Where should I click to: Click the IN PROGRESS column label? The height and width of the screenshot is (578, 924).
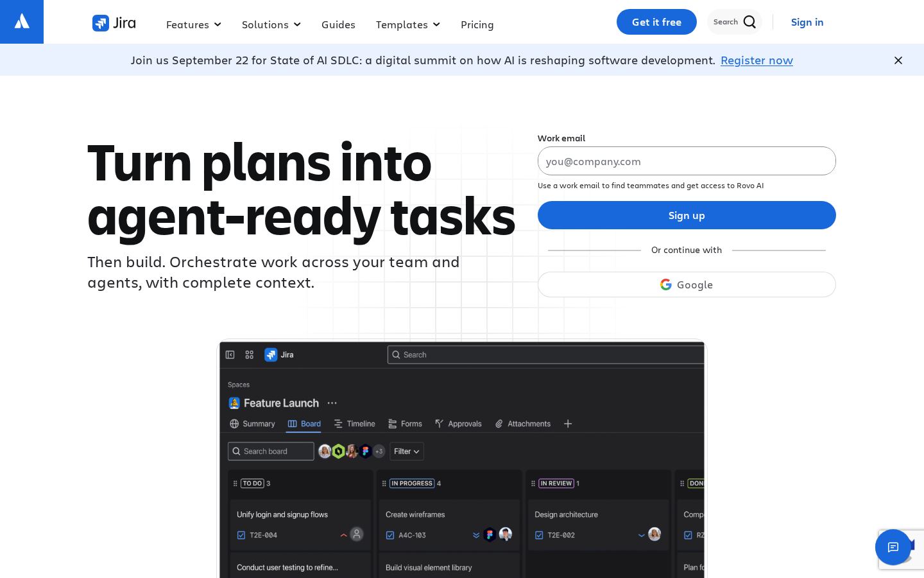tap(412, 484)
